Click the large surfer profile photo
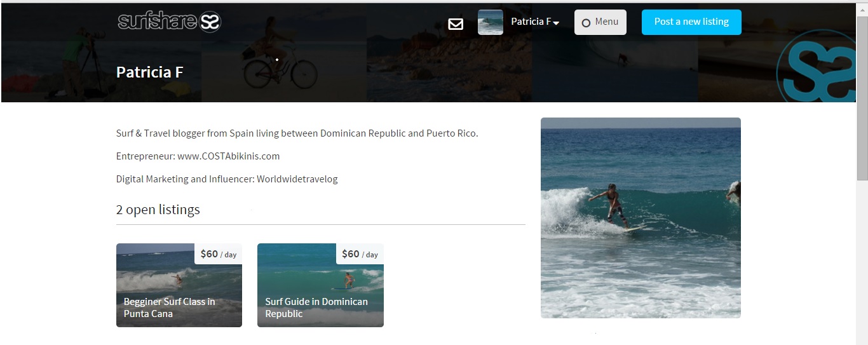Viewport: 868px width, 345px height. (x=641, y=217)
